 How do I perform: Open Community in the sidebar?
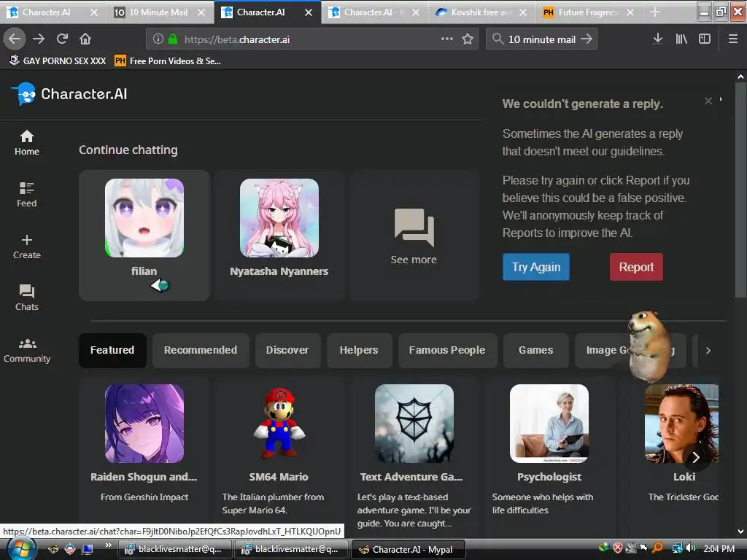tap(27, 351)
